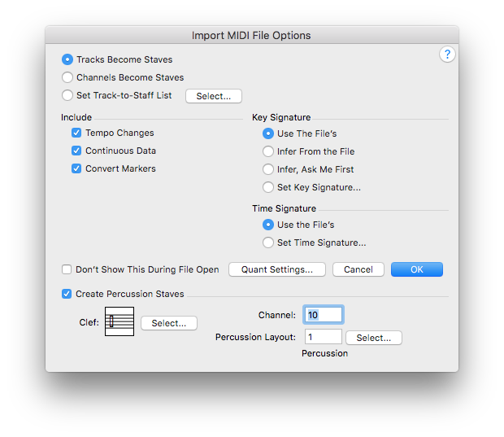Open Quant Settings dialog
The width and height of the screenshot is (504, 437).
click(x=276, y=269)
